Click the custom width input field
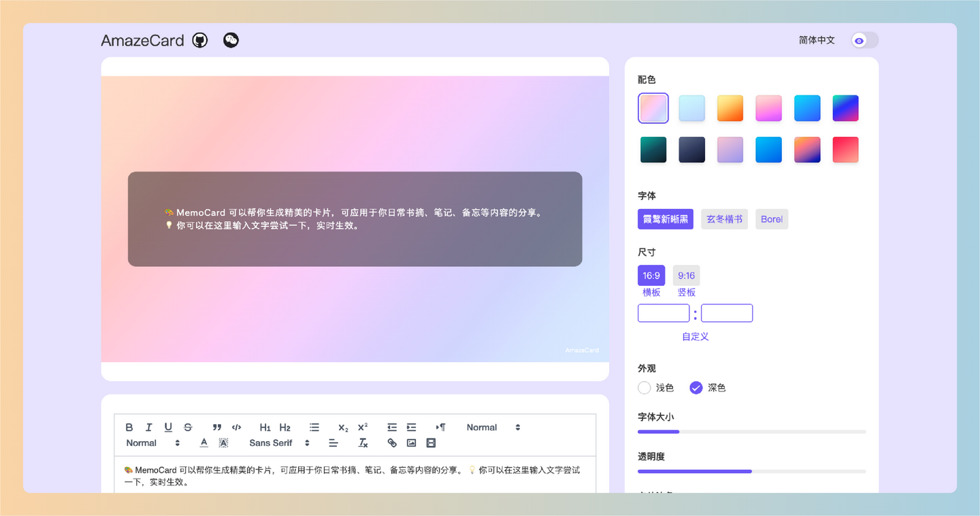 [664, 313]
